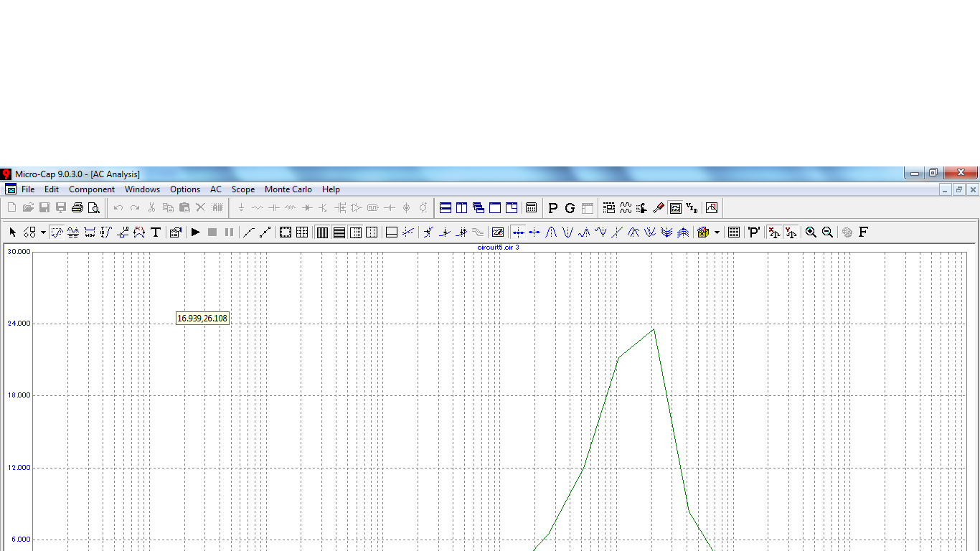Screen dimensions: 980x551
Task: Toggle the X scale balance icon
Action: coord(774,232)
